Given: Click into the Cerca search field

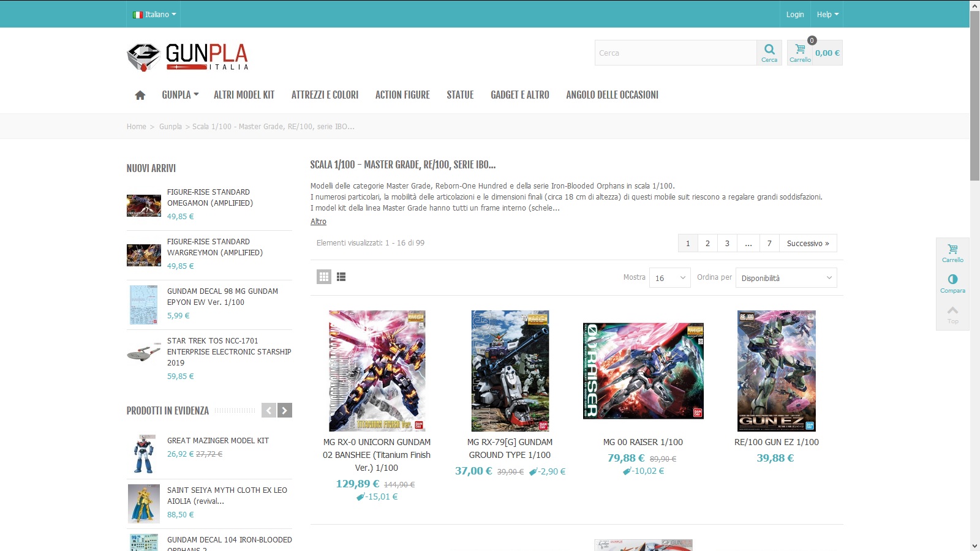Looking at the screenshot, I should click(676, 53).
